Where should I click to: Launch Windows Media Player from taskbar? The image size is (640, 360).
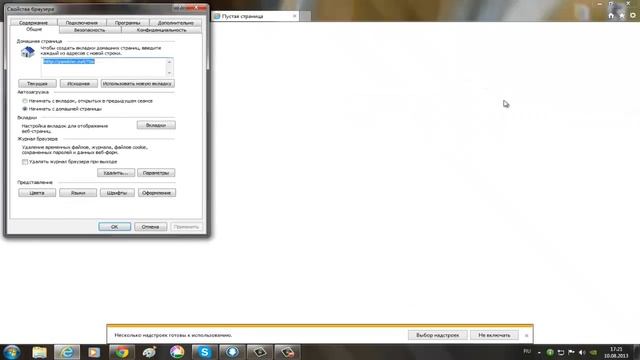click(x=94, y=352)
